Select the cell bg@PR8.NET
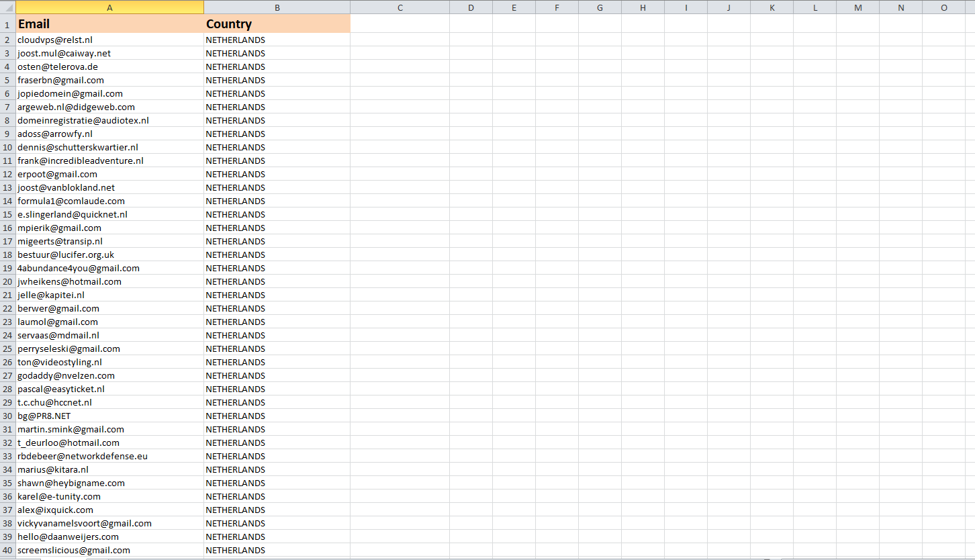The width and height of the screenshot is (975, 560). pyautogui.click(x=109, y=416)
